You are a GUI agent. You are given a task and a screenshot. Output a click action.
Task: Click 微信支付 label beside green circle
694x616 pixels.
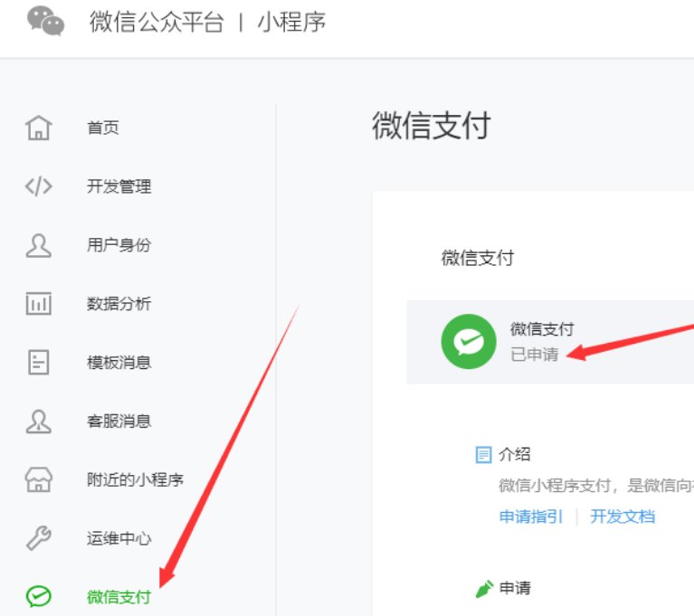point(542,328)
